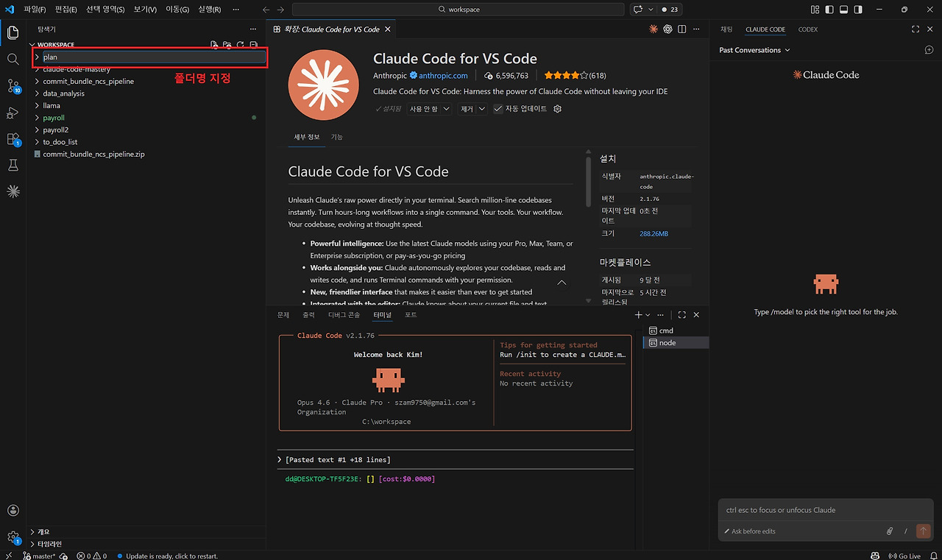The width and height of the screenshot is (942, 560).
Task: Expand the Outline section in the explorer
Action: pyautogui.click(x=147, y=531)
